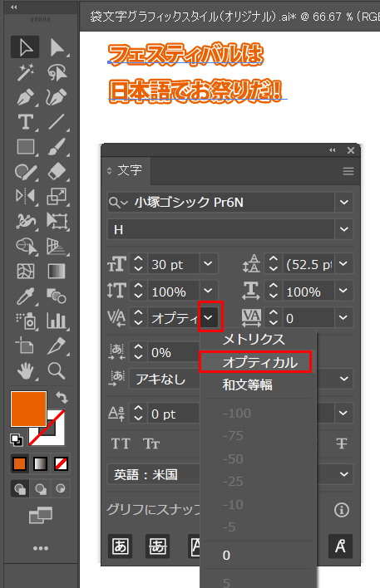
Task: Click the swap fill and stroke arrow
Action: pos(62,397)
